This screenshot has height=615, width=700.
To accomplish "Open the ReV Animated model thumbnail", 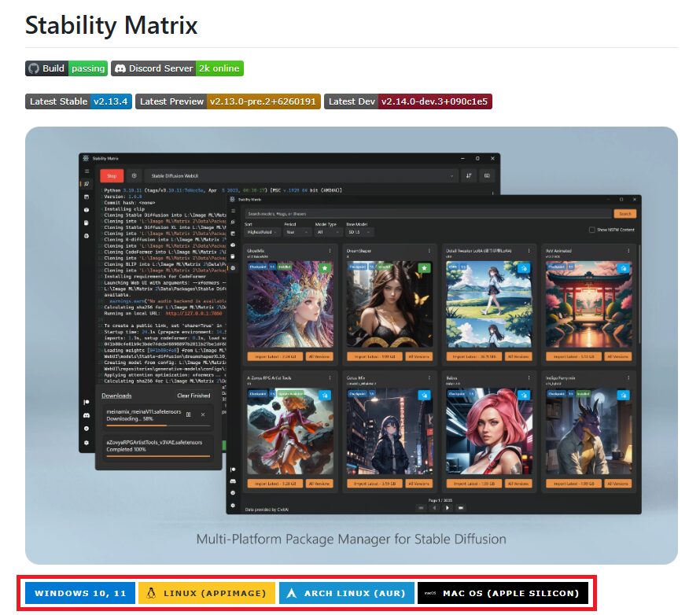I will 588,304.
